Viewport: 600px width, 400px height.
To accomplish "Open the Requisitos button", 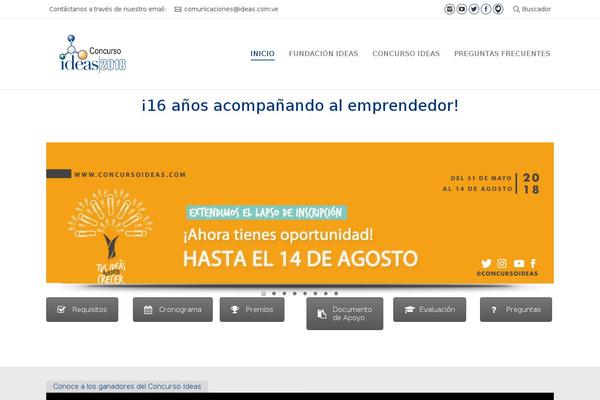I will [82, 309].
